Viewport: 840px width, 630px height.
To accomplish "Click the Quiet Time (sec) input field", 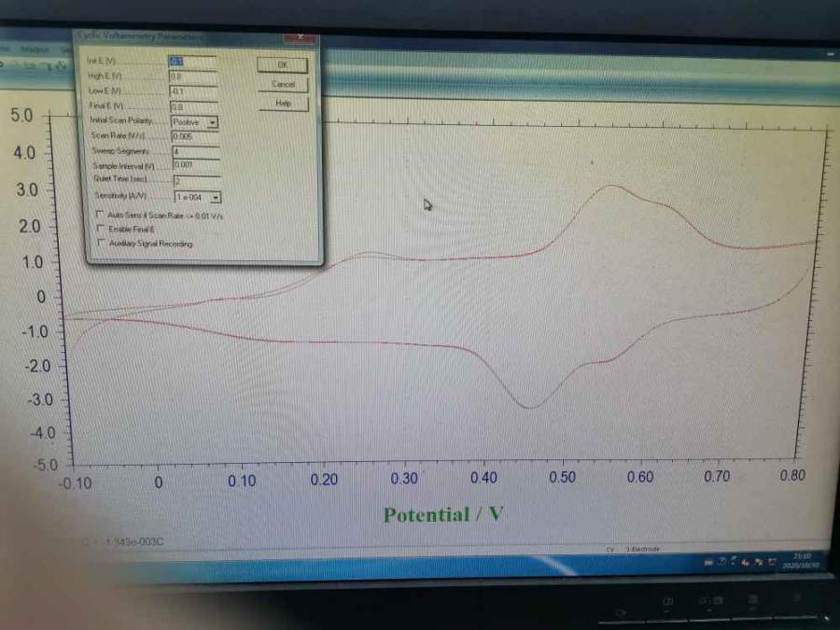I will pos(197,180).
